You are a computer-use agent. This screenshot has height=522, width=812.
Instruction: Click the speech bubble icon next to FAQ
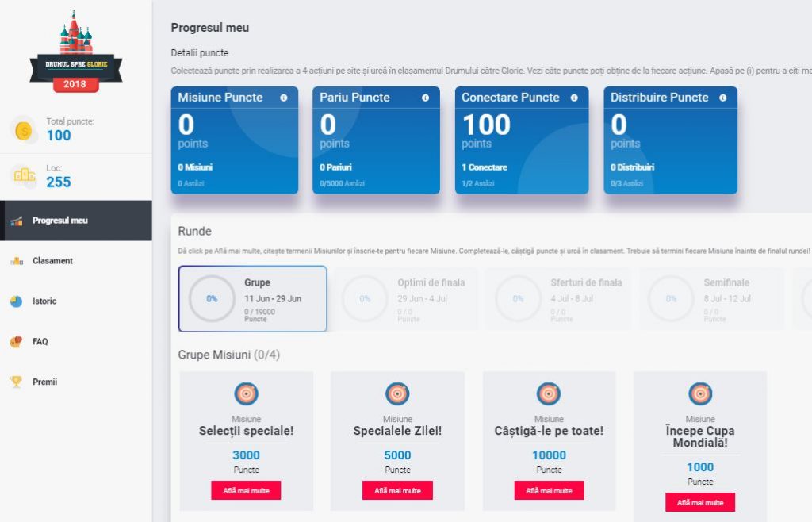tap(17, 342)
